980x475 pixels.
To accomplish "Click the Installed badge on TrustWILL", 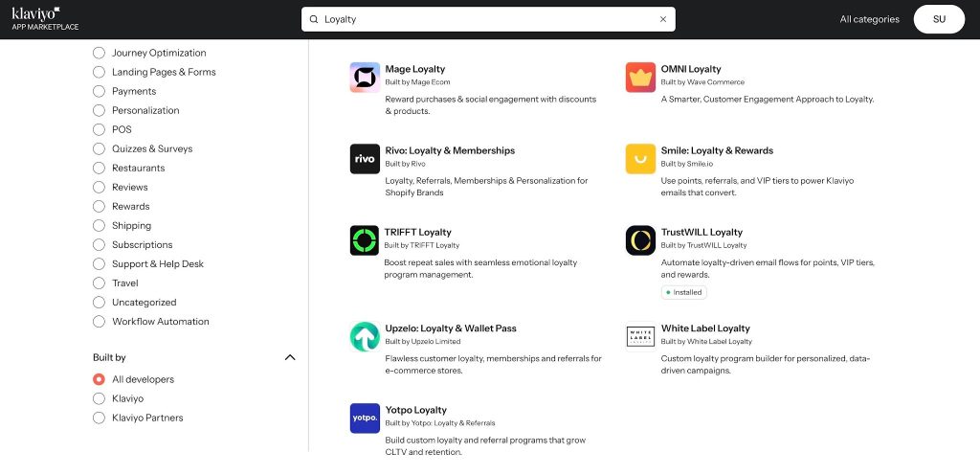I will (683, 292).
